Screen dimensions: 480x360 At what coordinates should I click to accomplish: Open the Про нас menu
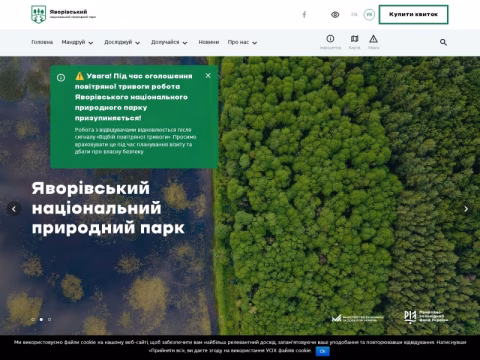[238, 42]
